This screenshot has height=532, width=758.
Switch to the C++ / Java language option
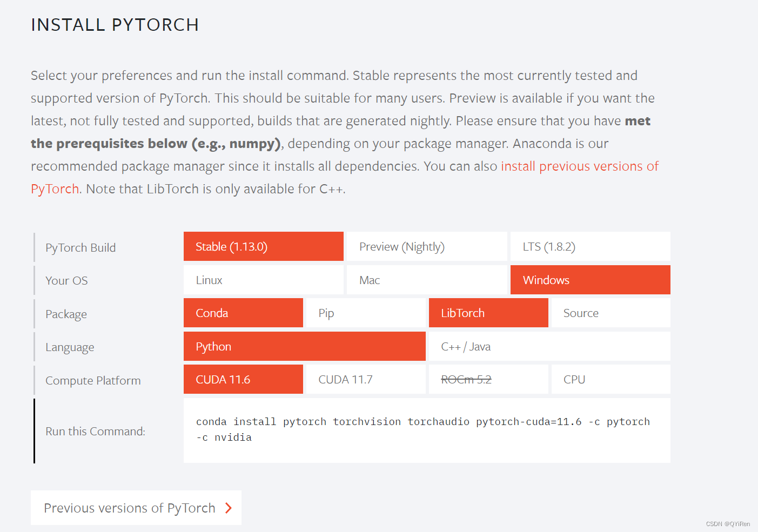549,346
